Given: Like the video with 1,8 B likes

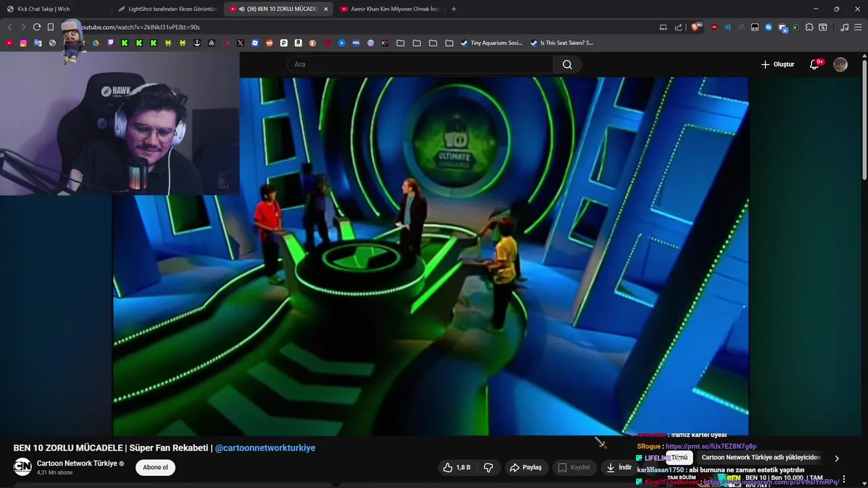Looking at the screenshot, I should point(457,467).
